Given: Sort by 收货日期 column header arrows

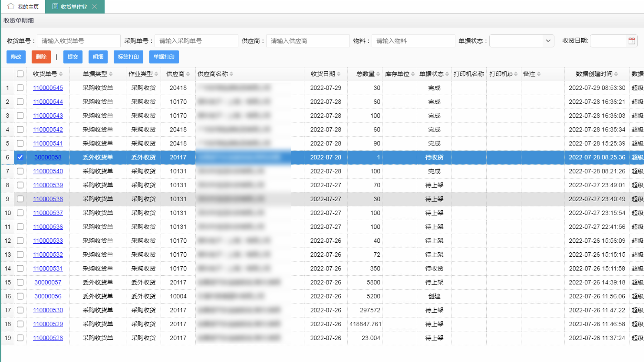Looking at the screenshot, I should (x=339, y=74).
